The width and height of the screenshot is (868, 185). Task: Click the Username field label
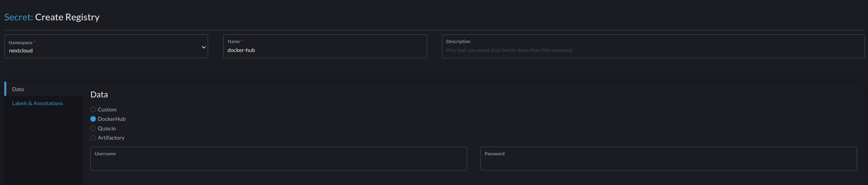[105, 154]
